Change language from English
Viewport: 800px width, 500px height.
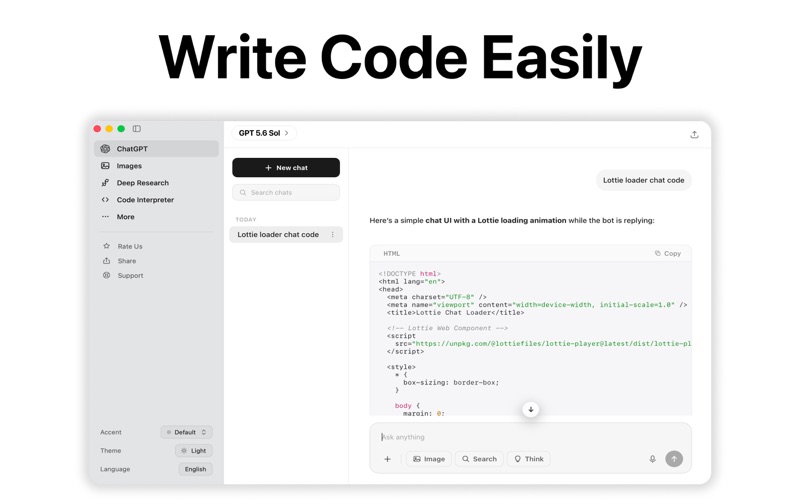tap(195, 469)
